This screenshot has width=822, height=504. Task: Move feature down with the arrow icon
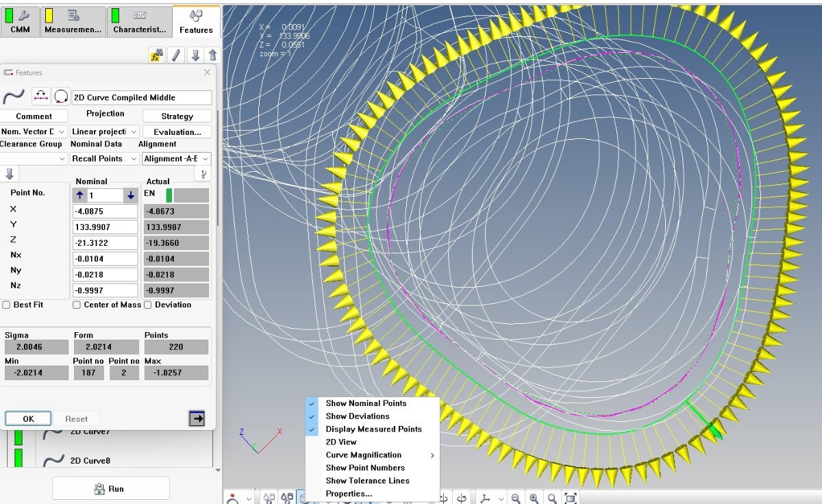[x=195, y=55]
